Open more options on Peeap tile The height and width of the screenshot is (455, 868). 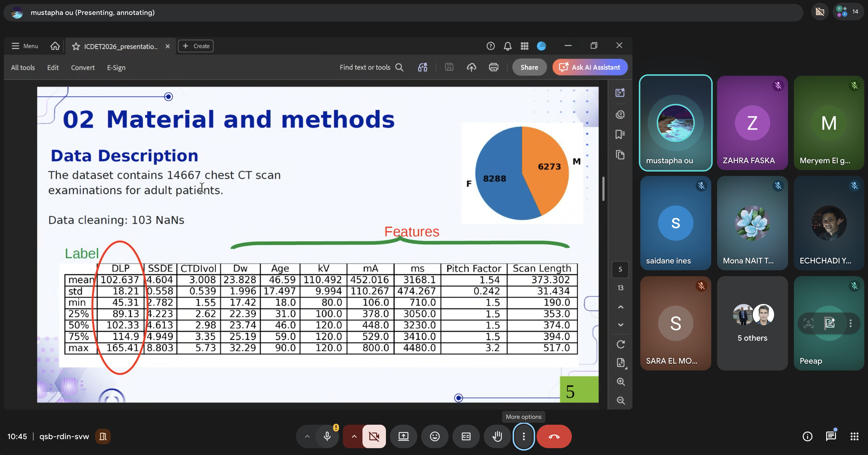tap(850, 324)
